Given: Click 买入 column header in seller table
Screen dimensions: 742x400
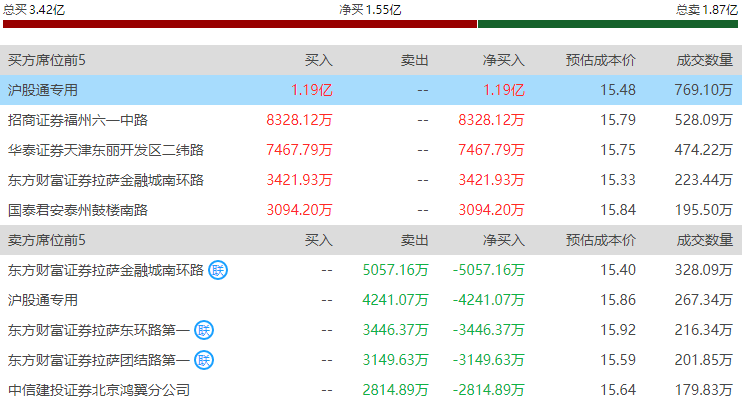Looking at the screenshot, I should coord(318,240).
